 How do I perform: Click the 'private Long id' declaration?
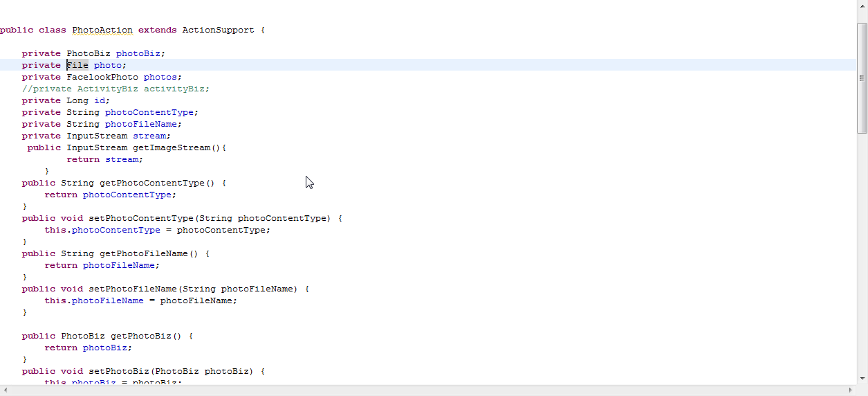66,100
